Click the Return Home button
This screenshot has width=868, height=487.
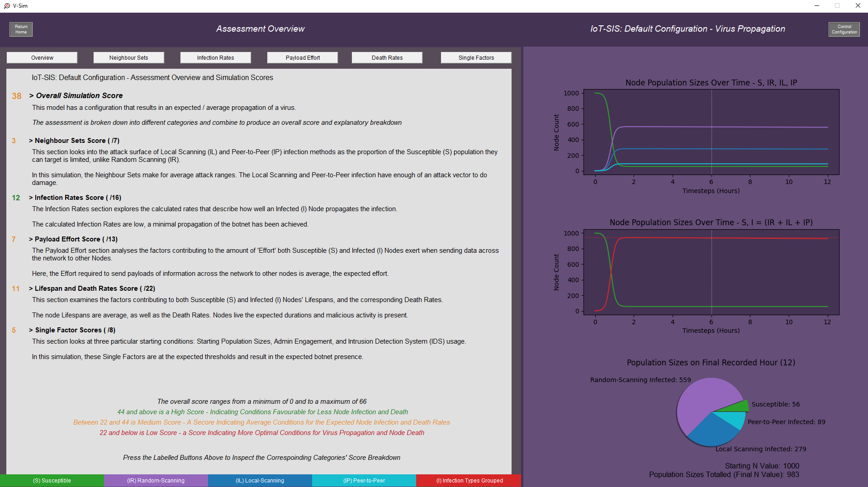pos(20,29)
